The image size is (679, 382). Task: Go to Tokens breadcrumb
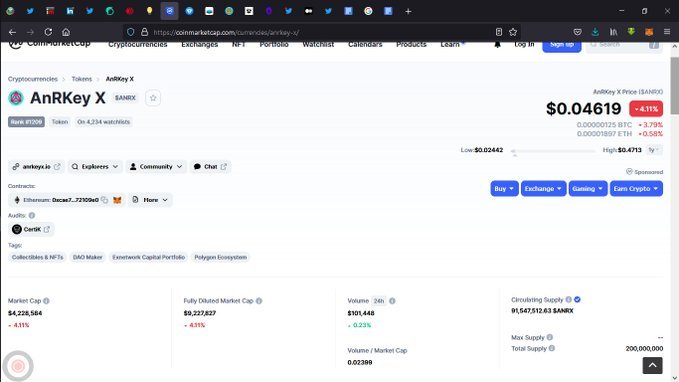[82, 79]
